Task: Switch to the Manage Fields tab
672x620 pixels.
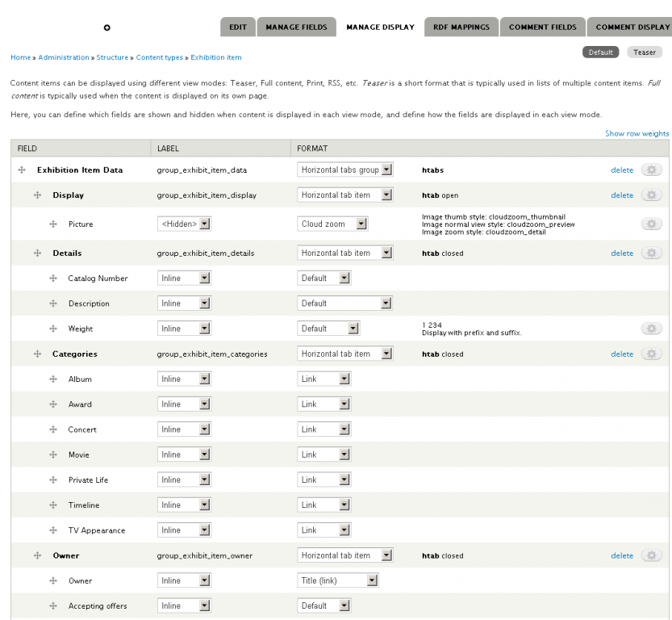Action: (295, 27)
